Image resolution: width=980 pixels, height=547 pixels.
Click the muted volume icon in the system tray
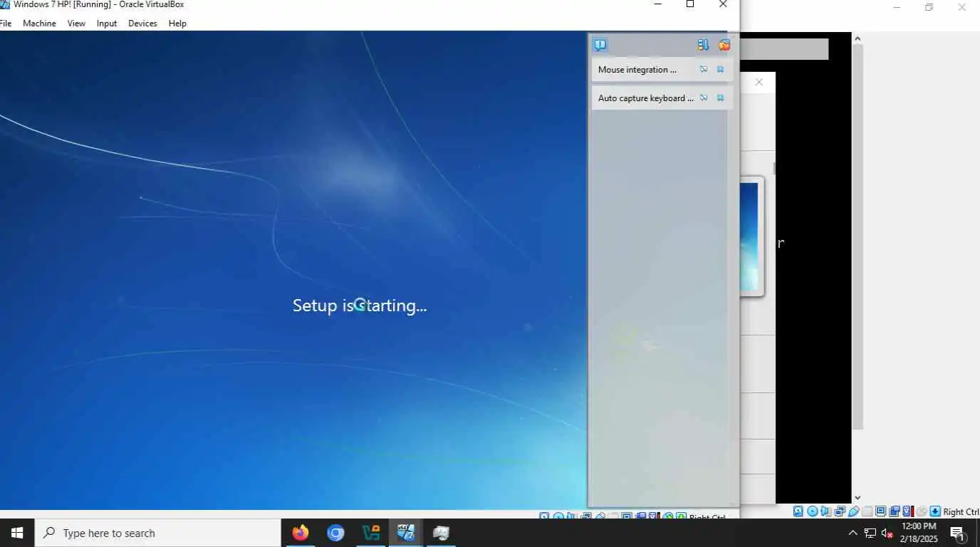pyautogui.click(x=887, y=533)
